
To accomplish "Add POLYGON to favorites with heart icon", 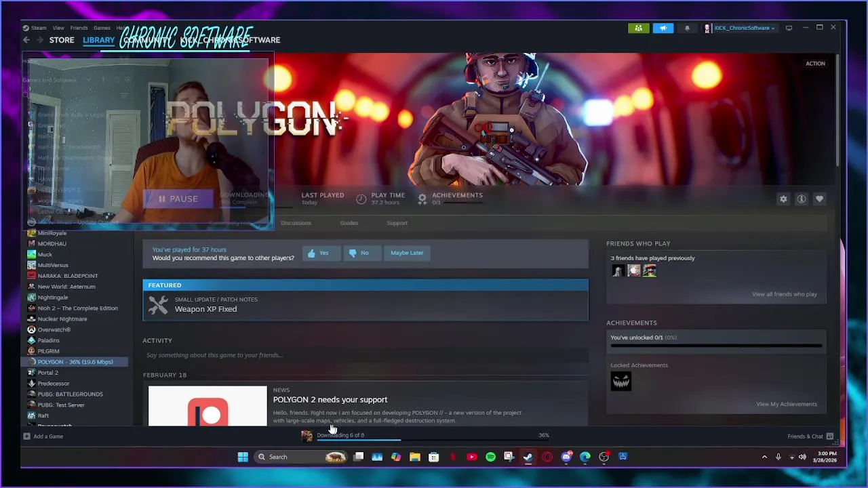I will click(x=819, y=199).
